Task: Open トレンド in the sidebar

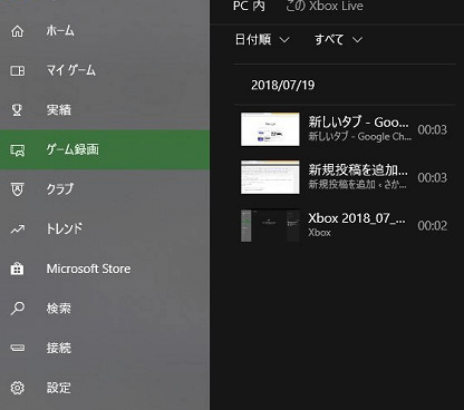Action: (x=64, y=229)
